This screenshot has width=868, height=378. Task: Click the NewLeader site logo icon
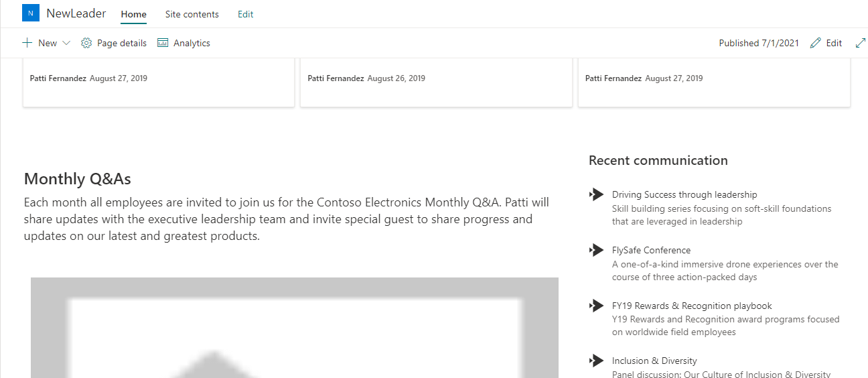31,13
